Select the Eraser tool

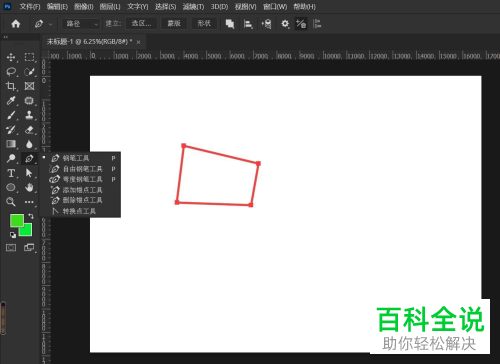click(x=29, y=130)
